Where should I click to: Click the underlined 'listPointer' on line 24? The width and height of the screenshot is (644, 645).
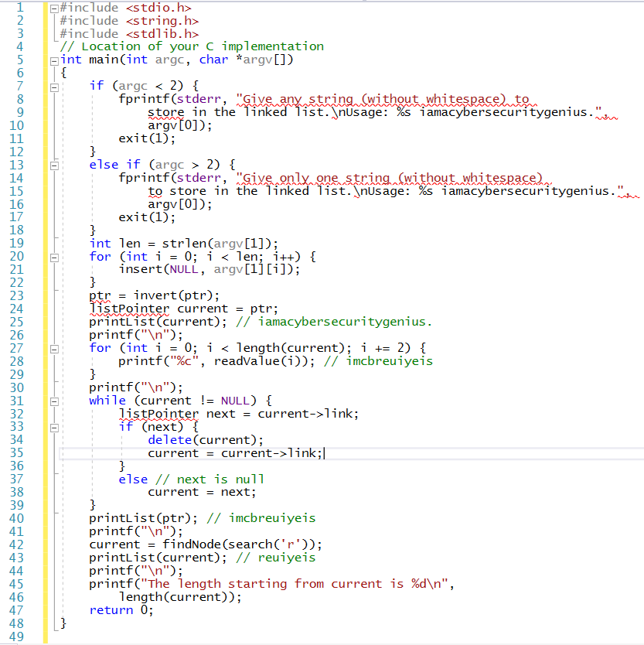point(129,309)
